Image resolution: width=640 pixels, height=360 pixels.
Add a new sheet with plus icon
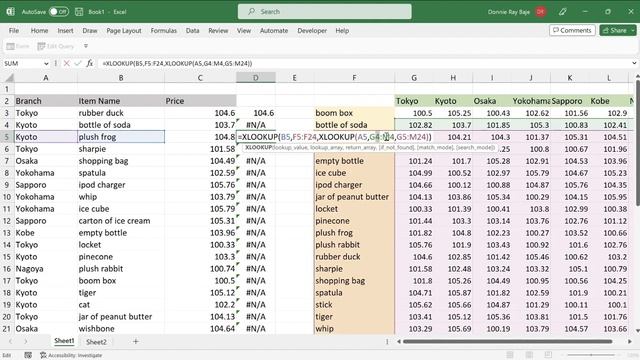point(136,341)
